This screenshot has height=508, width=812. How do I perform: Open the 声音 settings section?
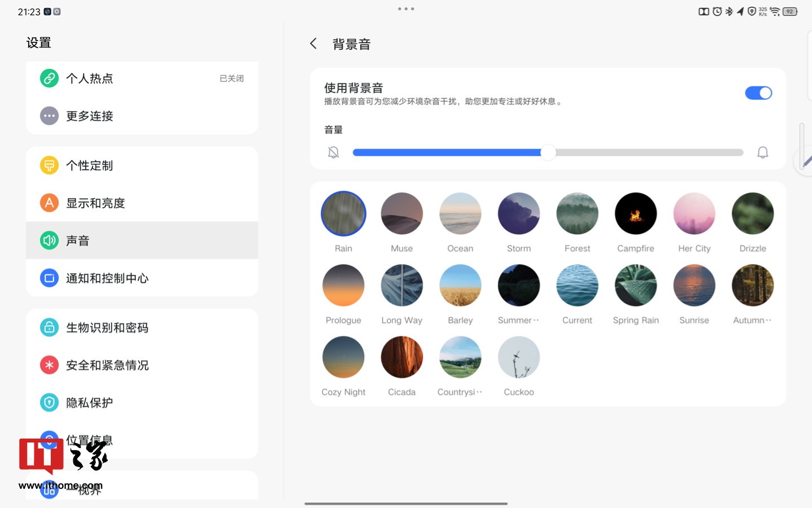pyautogui.click(x=142, y=240)
